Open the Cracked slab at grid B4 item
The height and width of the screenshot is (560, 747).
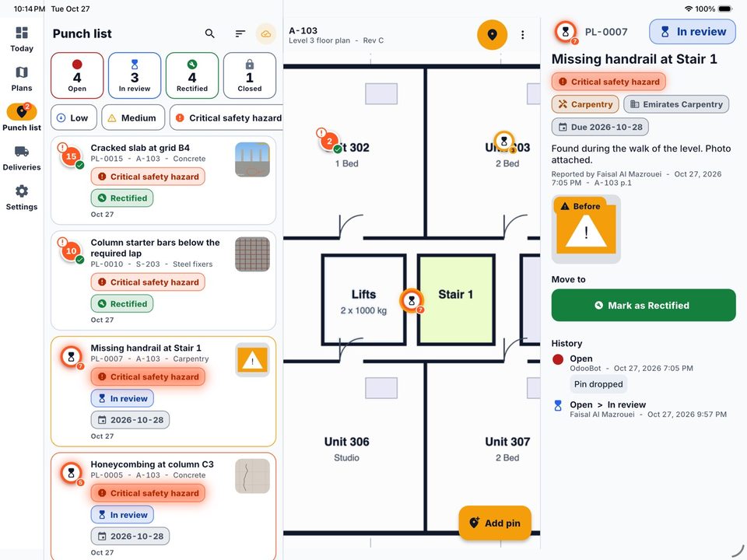click(163, 180)
